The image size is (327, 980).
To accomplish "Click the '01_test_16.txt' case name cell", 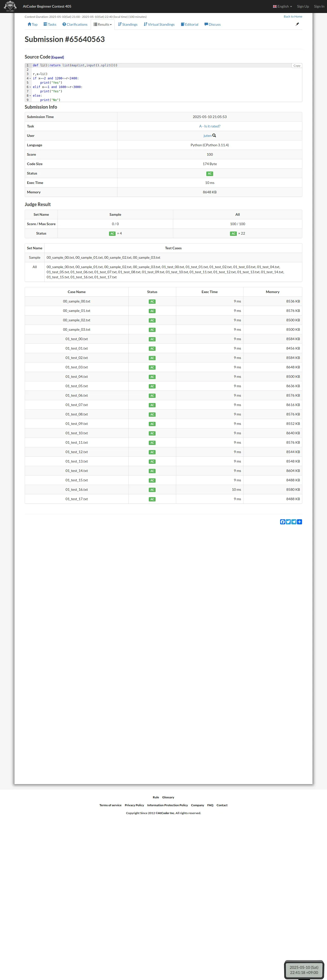I will tap(76, 490).
